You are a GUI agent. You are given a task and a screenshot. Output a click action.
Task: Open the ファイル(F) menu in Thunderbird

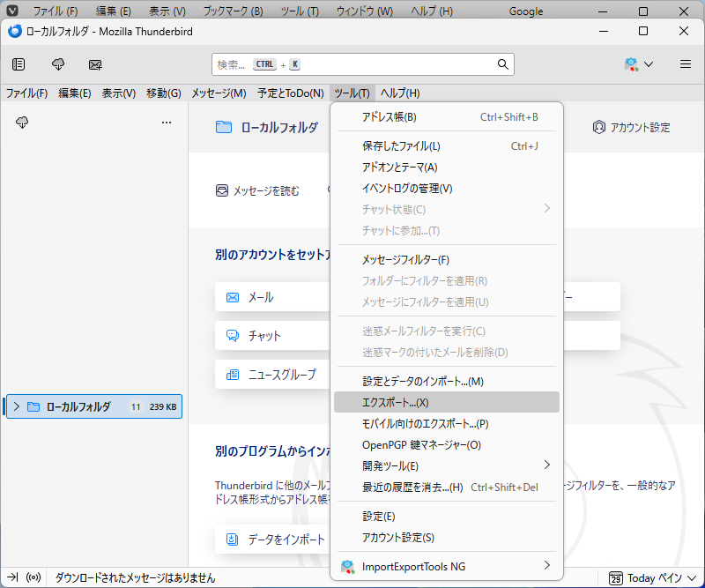[x=26, y=93]
